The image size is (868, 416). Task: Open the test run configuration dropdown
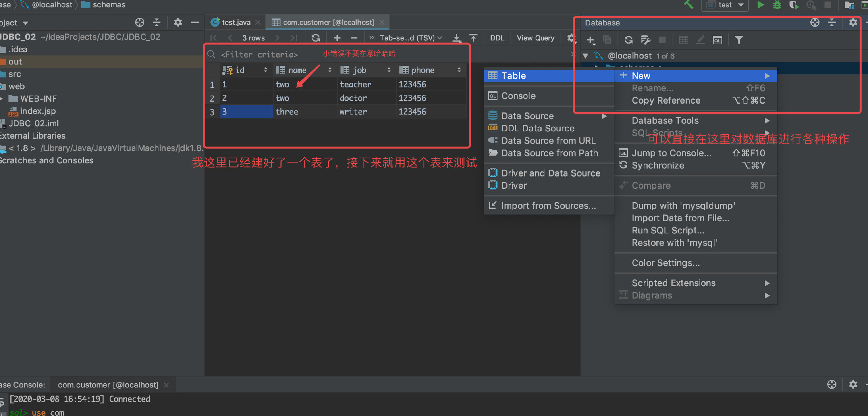(x=725, y=5)
